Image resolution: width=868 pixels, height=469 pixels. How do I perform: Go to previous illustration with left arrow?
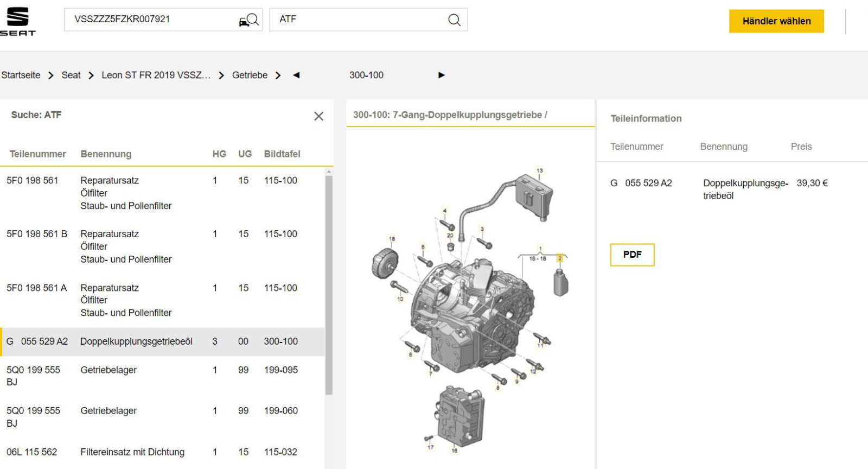[x=296, y=75]
